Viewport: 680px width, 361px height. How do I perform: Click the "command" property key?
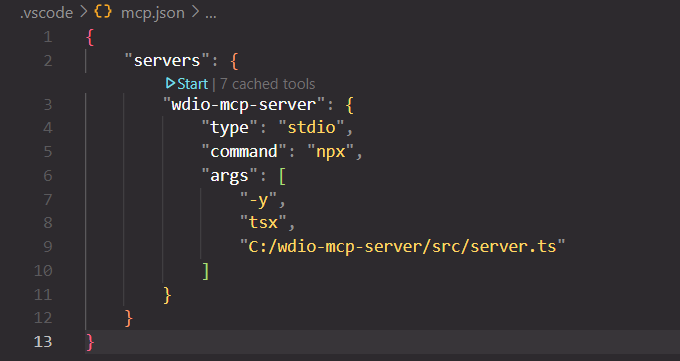point(244,151)
